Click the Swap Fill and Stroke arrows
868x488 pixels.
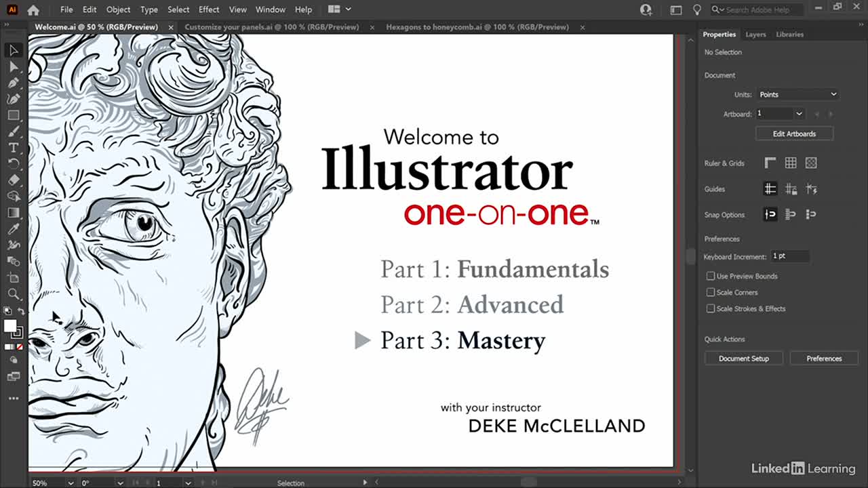tap(20, 312)
